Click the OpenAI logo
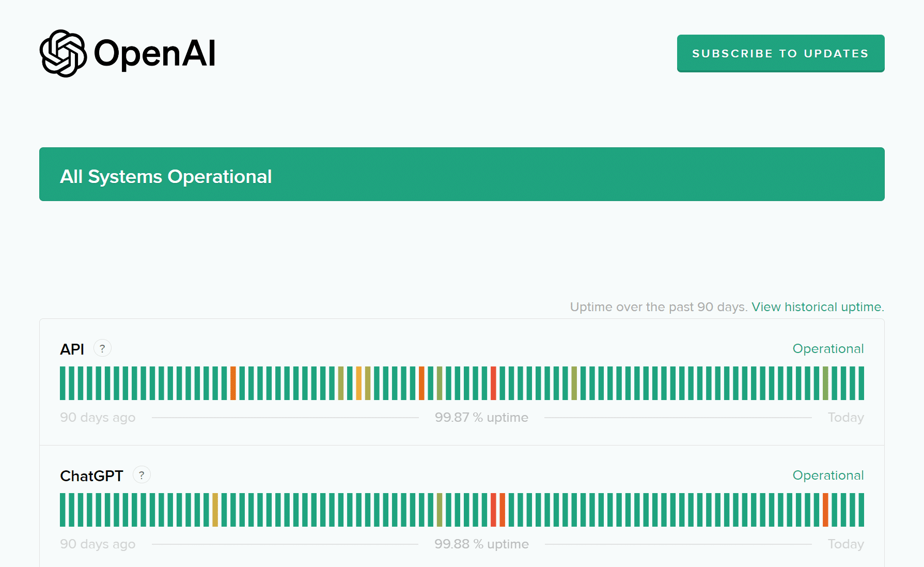Image resolution: width=924 pixels, height=567 pixels. tap(128, 53)
